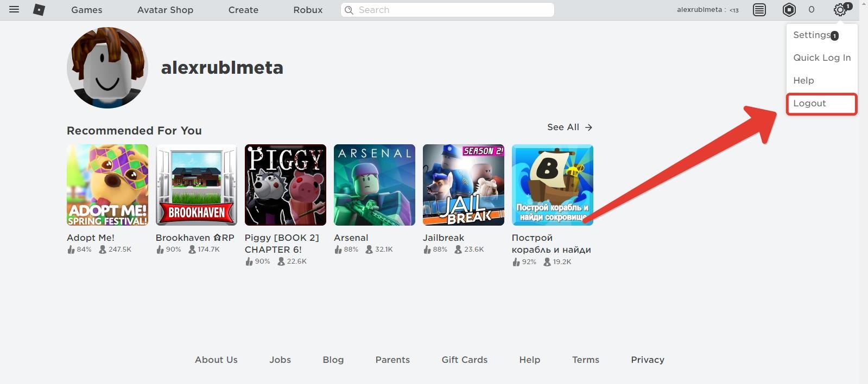Click the Create navigation link
Screen dimensions: 868x384
(243, 10)
